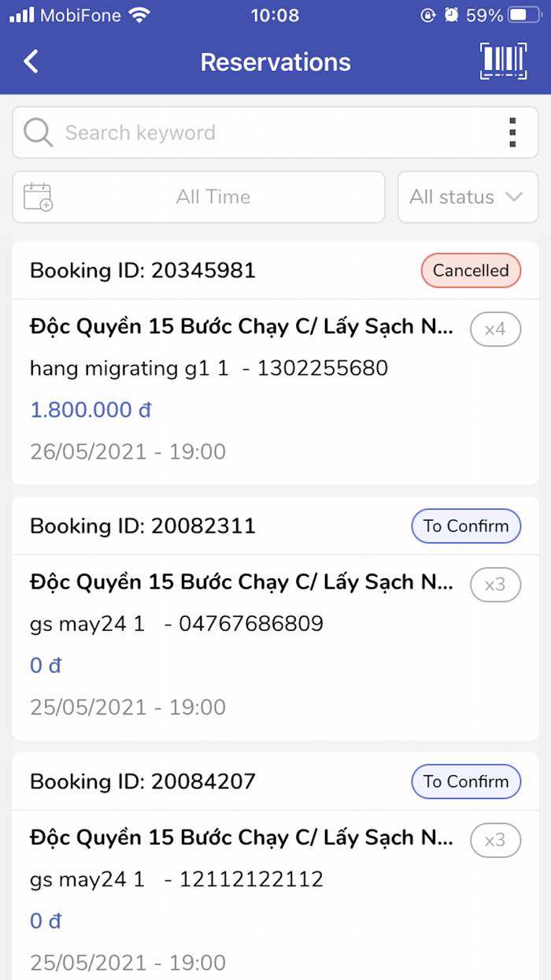The height and width of the screenshot is (980, 551).
Task: Open the All status dropdown
Action: 468,197
